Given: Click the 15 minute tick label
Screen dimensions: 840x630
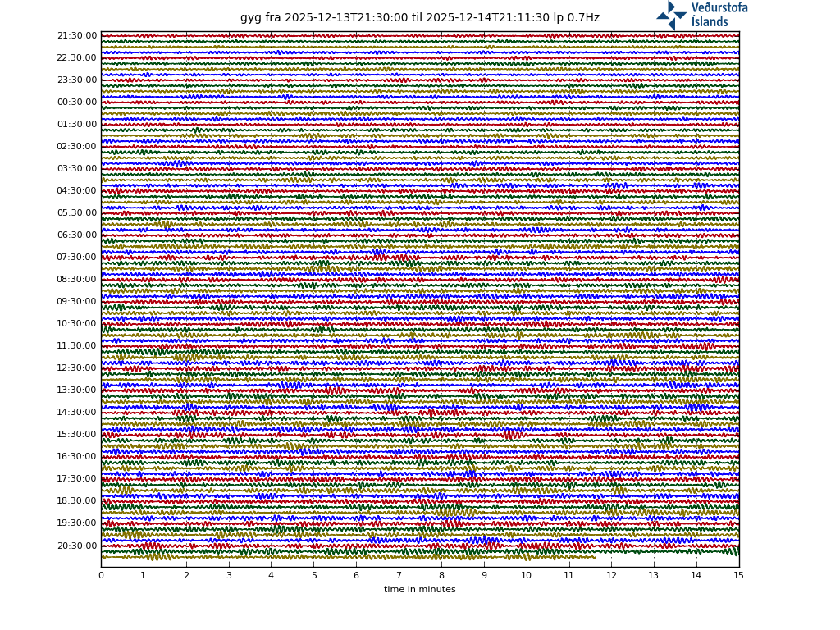Looking at the screenshot, I should pyautogui.click(x=738, y=576).
